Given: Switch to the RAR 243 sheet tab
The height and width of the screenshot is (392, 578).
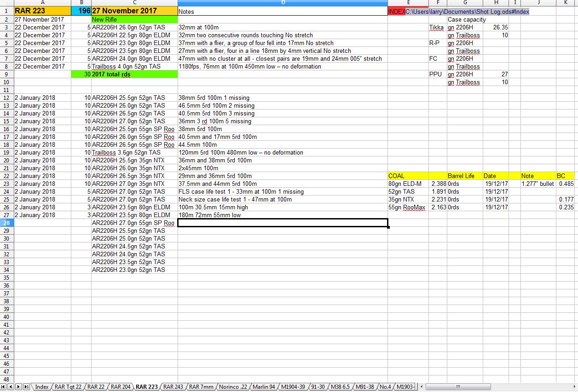Looking at the screenshot, I should [x=173, y=387].
